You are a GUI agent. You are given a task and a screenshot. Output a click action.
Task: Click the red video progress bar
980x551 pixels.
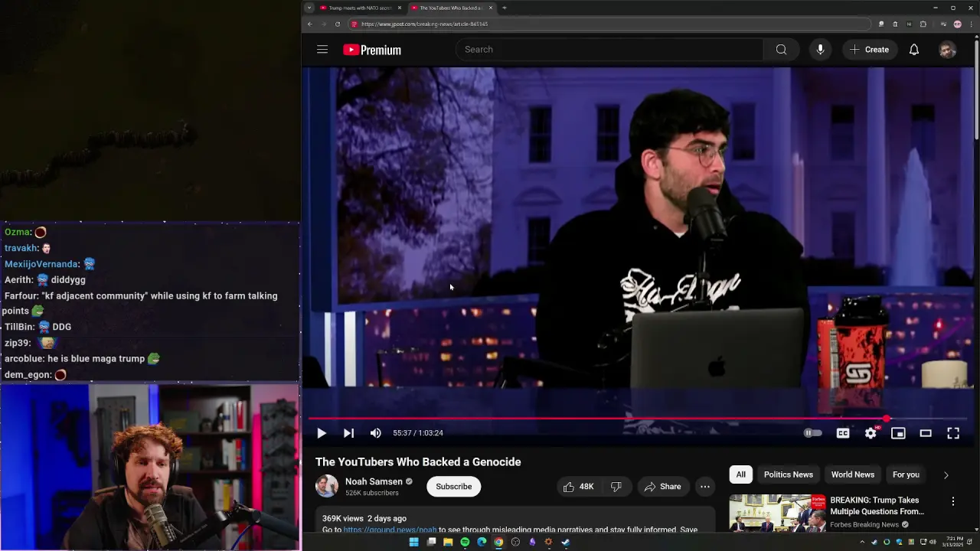point(597,419)
